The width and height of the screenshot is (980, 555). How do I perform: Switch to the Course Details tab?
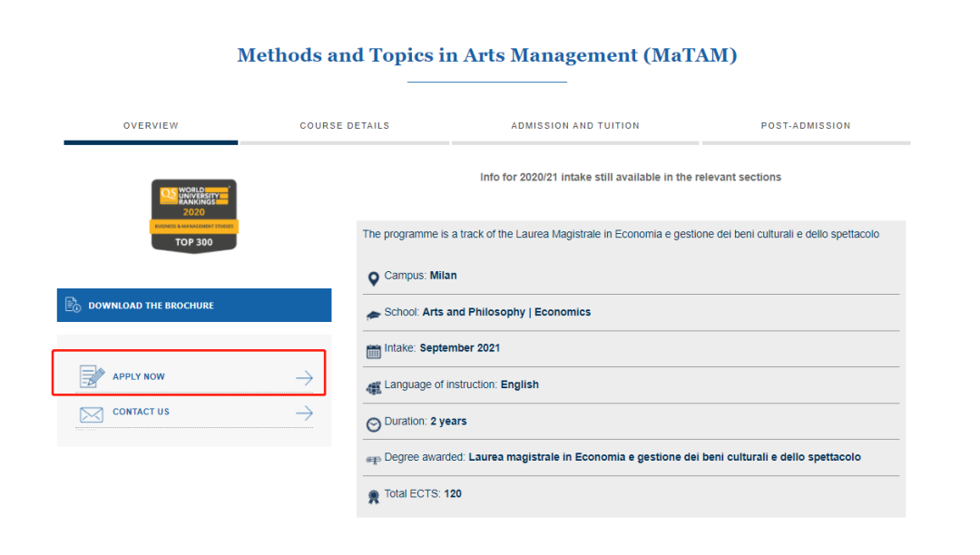click(x=345, y=125)
